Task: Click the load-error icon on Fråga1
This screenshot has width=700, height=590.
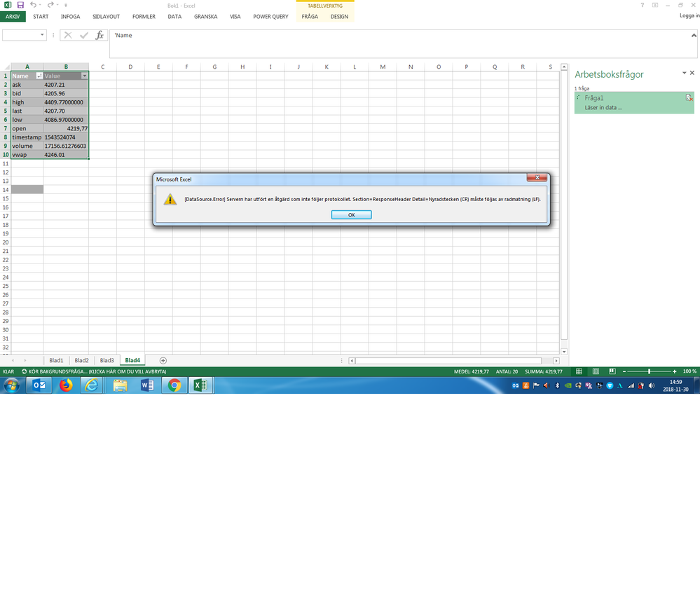Action: pyautogui.click(x=687, y=98)
